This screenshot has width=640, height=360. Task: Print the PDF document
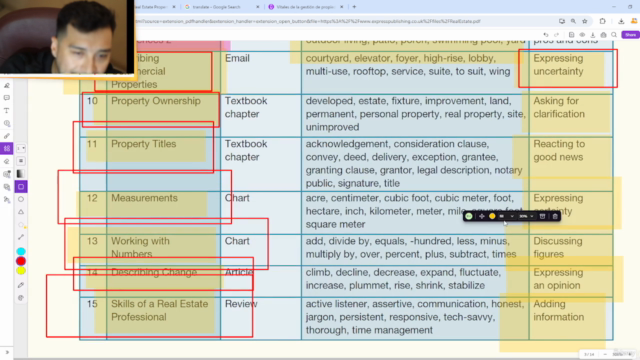point(604,35)
